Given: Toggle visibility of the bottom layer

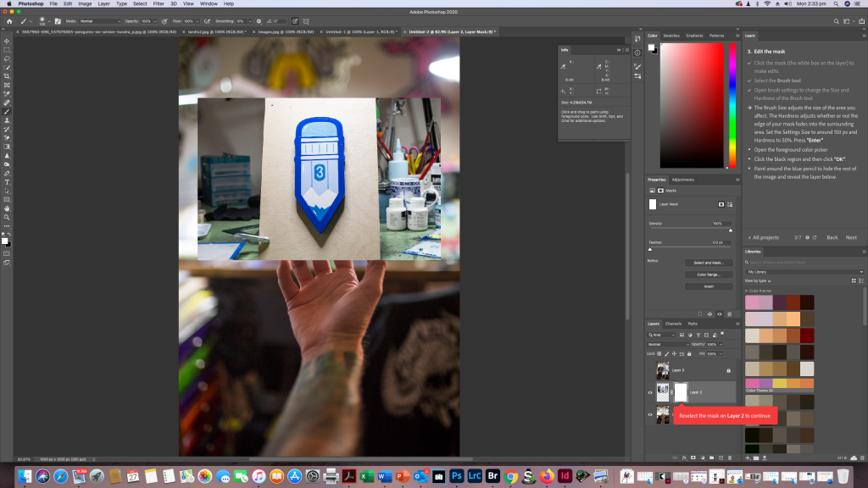Looking at the screenshot, I should pos(651,414).
